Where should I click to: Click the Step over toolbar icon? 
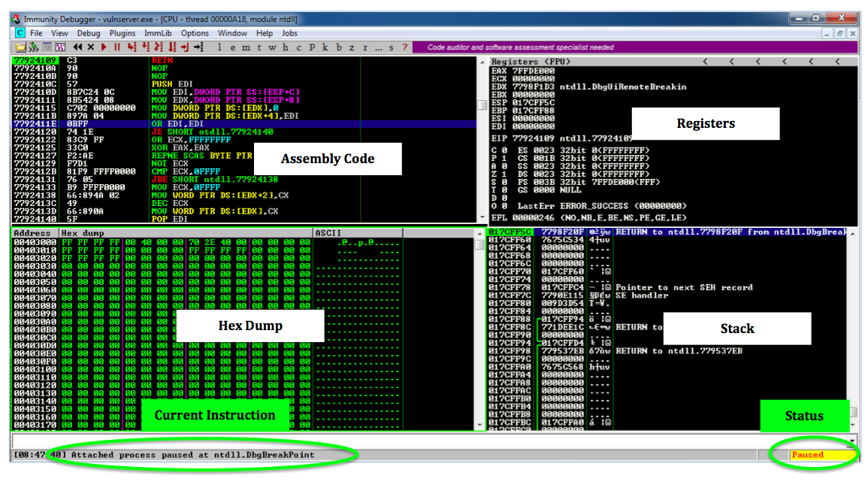click(x=146, y=47)
